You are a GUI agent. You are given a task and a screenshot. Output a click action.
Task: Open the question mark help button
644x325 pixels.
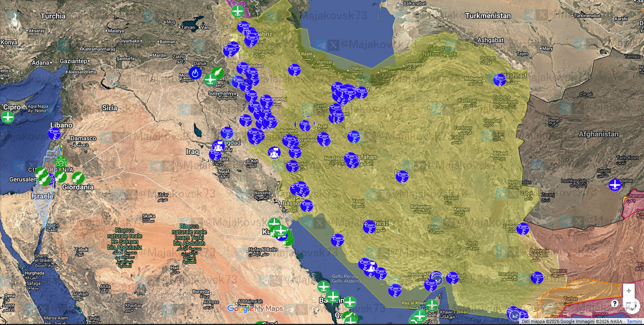click(615, 304)
